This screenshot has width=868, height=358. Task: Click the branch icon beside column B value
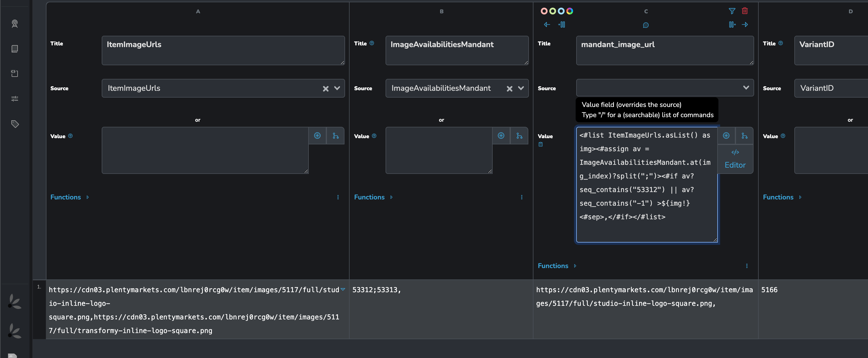click(519, 136)
